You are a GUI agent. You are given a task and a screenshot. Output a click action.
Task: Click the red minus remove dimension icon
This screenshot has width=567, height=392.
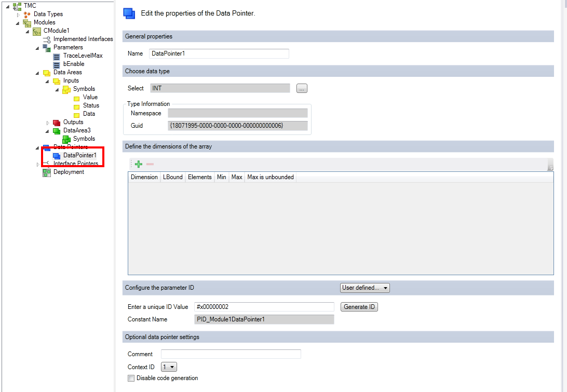pyautogui.click(x=150, y=164)
